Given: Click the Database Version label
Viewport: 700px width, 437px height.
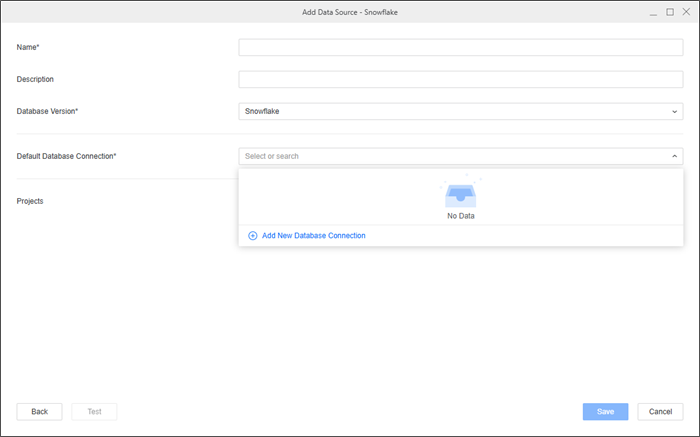Looking at the screenshot, I should pyautogui.click(x=47, y=112).
